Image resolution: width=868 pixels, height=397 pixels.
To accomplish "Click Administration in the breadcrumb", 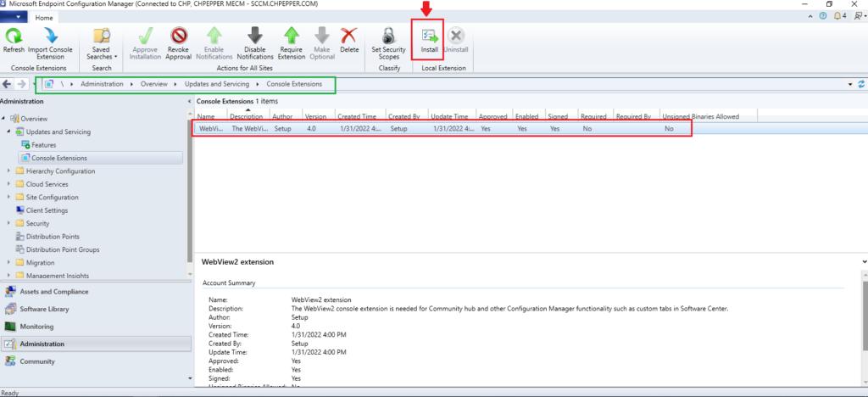I will click(x=102, y=84).
